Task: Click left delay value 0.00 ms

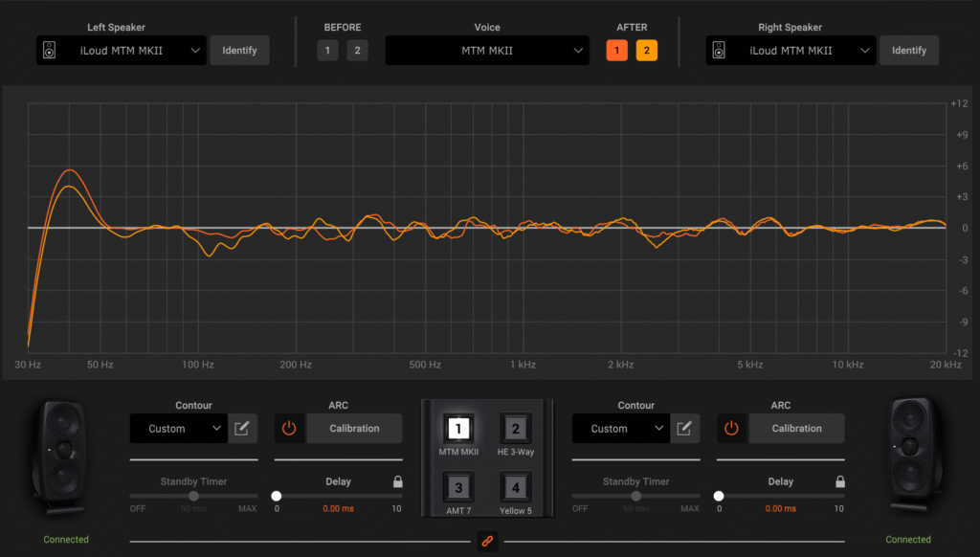Action: click(x=338, y=509)
